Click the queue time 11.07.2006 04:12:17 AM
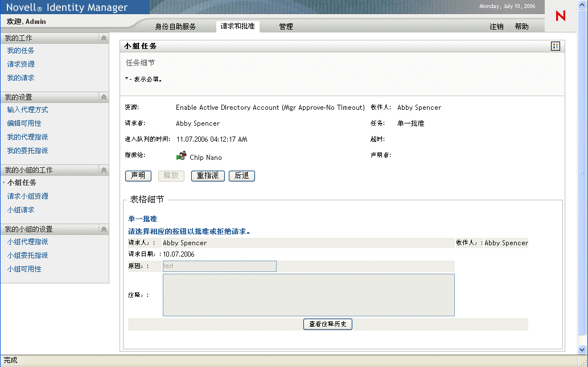This screenshot has height=367, width=588. tap(212, 139)
